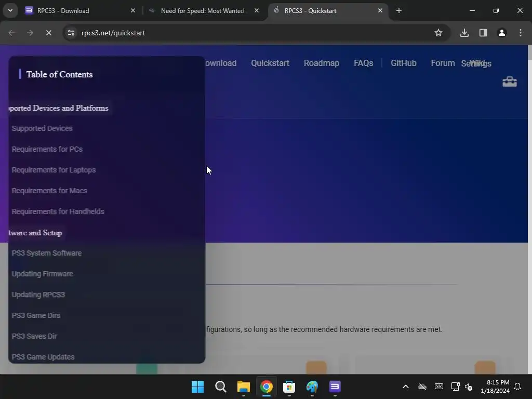532x399 pixels.
Task: Open RPCS3 app from taskbar
Action: pos(335,387)
